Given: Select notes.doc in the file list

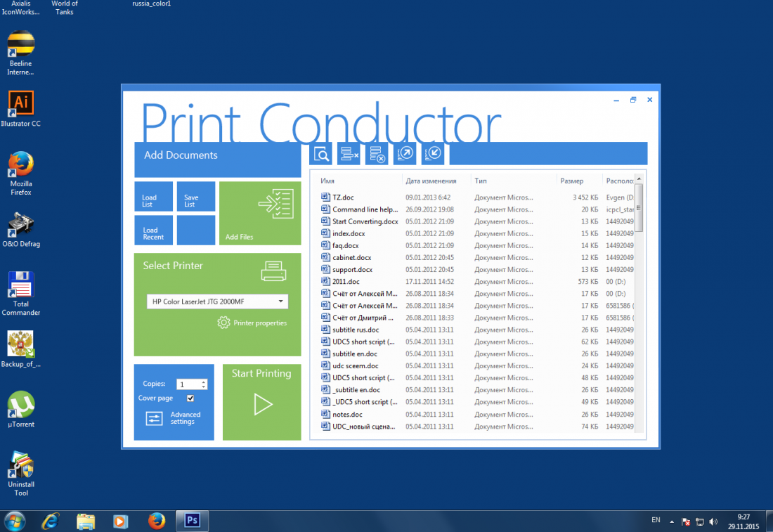Looking at the screenshot, I should tap(476, 414).
